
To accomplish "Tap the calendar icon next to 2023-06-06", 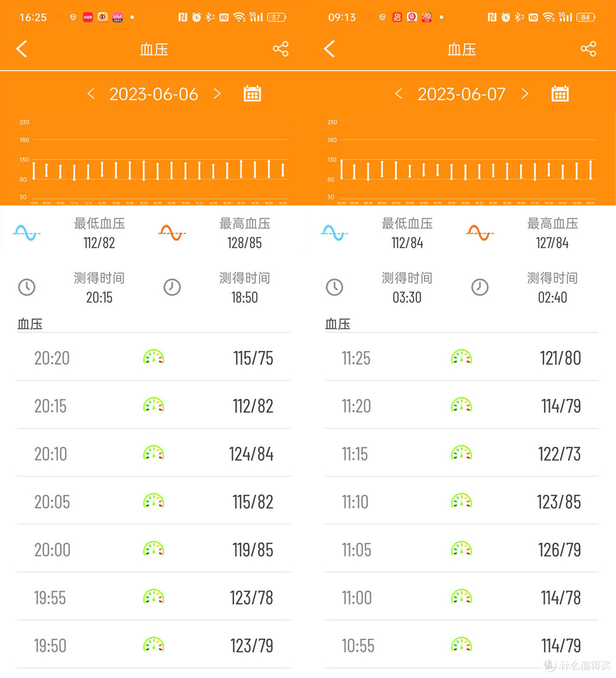I will coord(252,93).
